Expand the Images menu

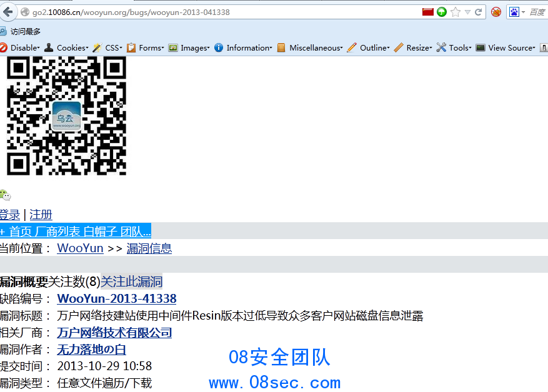189,47
